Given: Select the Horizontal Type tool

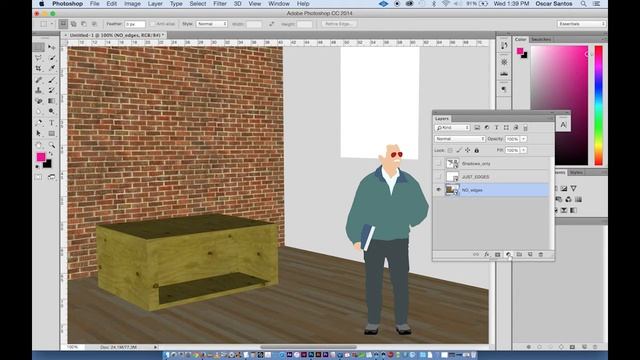Looking at the screenshot, I should pyautogui.click(x=52, y=122).
